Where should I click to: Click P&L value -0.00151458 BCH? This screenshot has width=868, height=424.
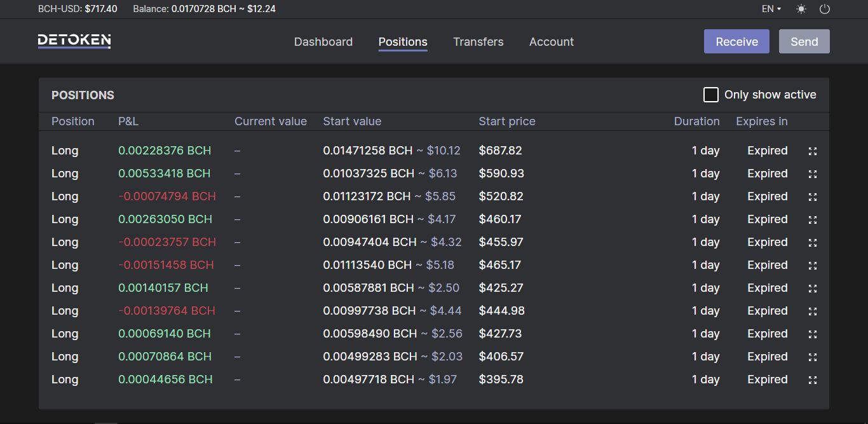coord(166,265)
